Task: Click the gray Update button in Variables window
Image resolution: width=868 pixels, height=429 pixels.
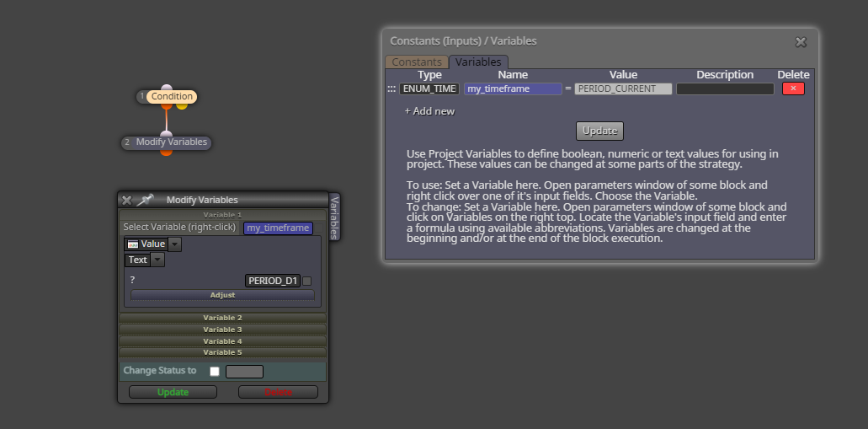Action: [x=599, y=131]
